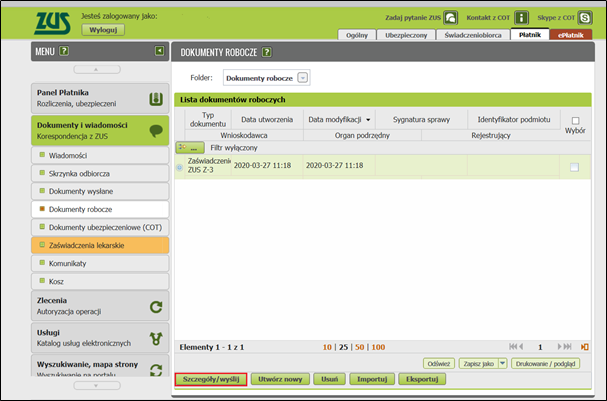Click Rejestrujący column header
This screenshot has width=607, height=401.
tap(491, 135)
